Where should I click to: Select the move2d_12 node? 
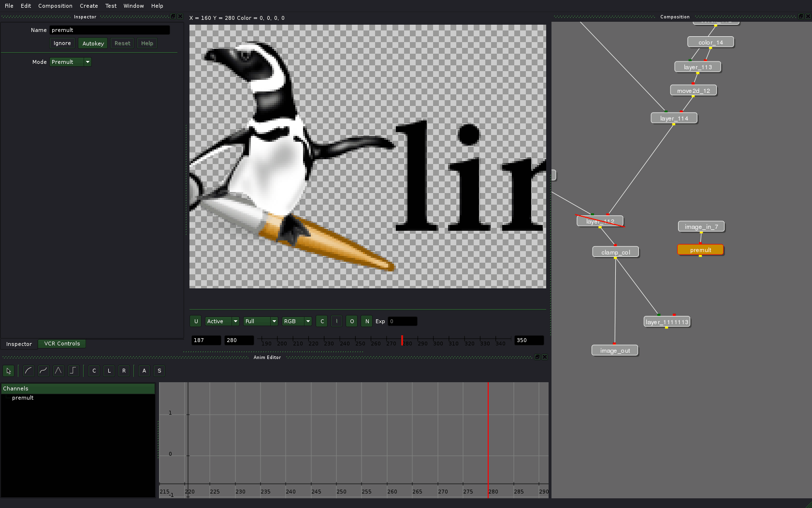point(694,91)
